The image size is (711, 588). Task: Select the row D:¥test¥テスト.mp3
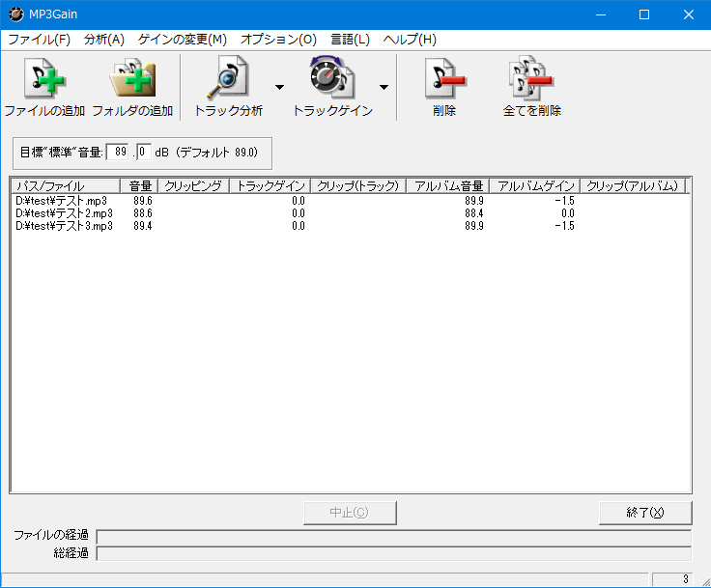pos(350,201)
